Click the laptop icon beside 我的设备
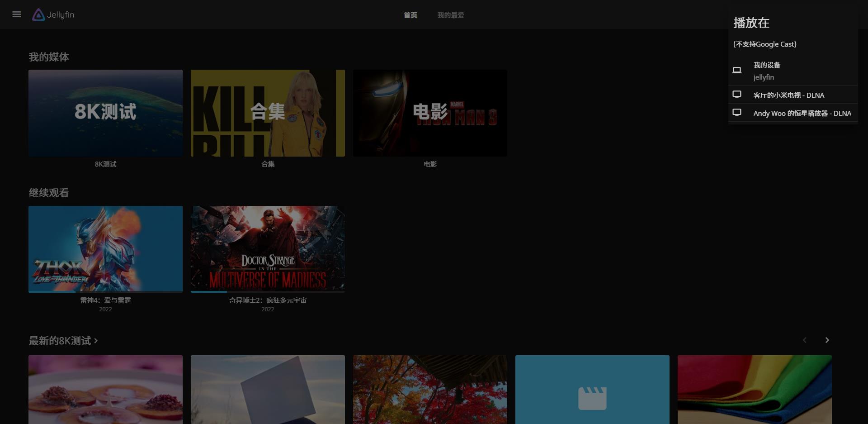 [x=737, y=70]
